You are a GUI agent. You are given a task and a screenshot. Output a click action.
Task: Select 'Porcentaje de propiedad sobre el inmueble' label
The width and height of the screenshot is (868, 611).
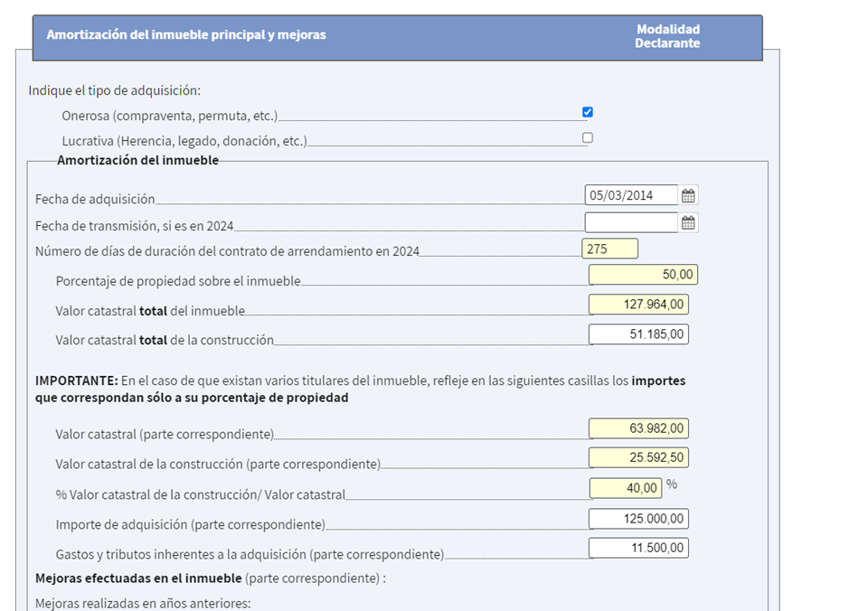[178, 281]
